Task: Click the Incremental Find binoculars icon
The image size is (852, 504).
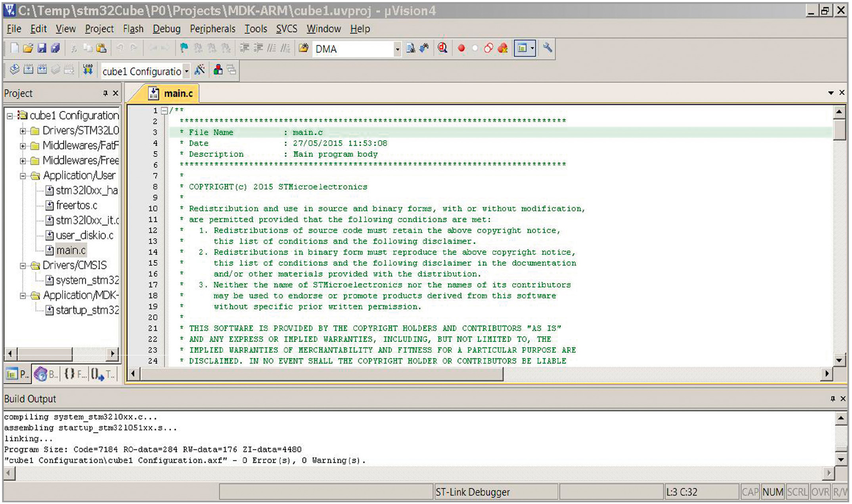Action: pos(424,48)
